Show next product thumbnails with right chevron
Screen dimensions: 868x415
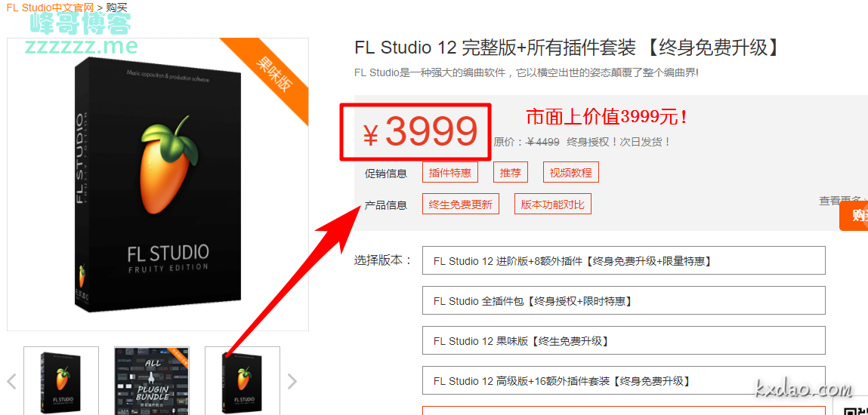point(292,381)
